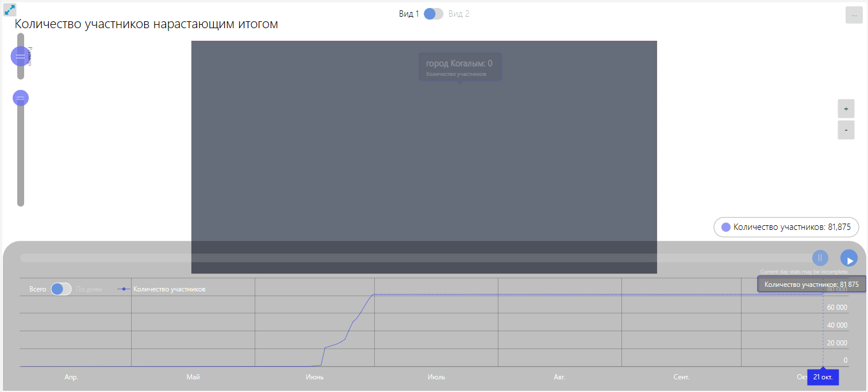This screenshot has width=868, height=392.
Task: Zoom in the map with the plus button
Action: click(846, 108)
